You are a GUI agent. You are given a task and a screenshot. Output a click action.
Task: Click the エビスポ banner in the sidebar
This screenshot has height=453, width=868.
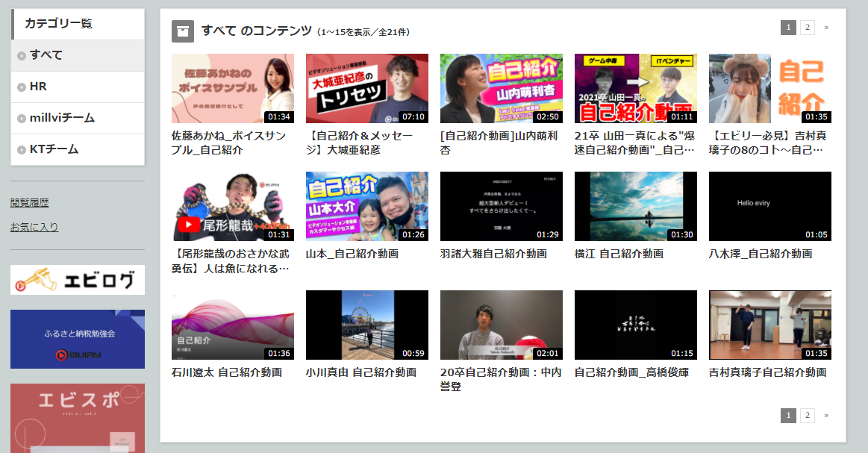pyautogui.click(x=77, y=418)
